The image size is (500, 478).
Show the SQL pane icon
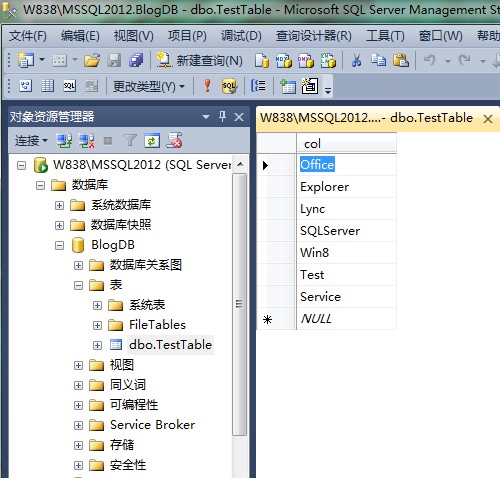click(x=69, y=86)
